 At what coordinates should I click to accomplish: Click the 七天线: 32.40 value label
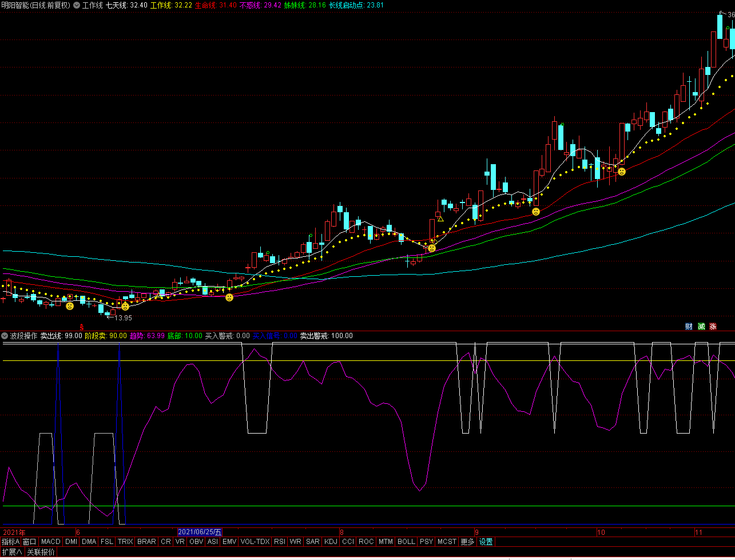click(127, 5)
